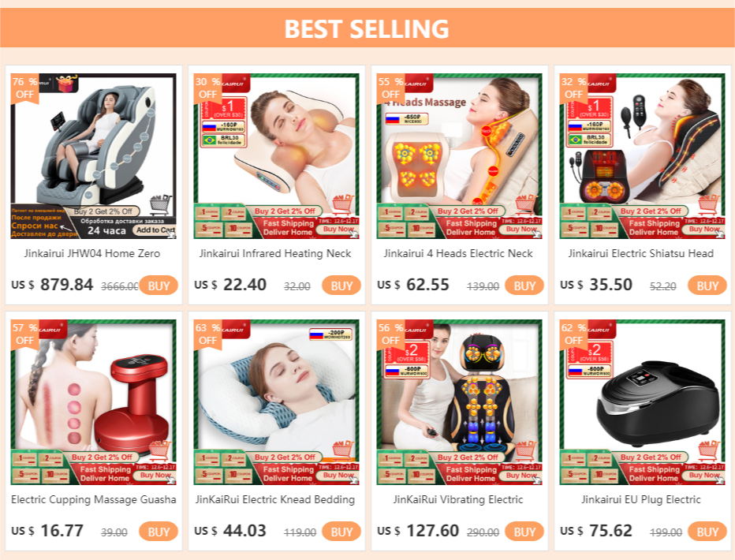Image resolution: width=735 pixels, height=560 pixels.
Task: Click the BUY button for the $879.84 massage chair
Action: tap(159, 286)
